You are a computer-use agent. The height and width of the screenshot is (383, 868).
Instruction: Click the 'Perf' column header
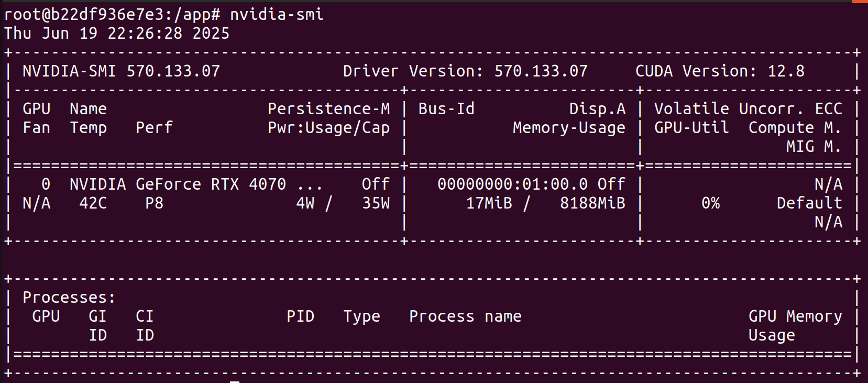click(154, 127)
